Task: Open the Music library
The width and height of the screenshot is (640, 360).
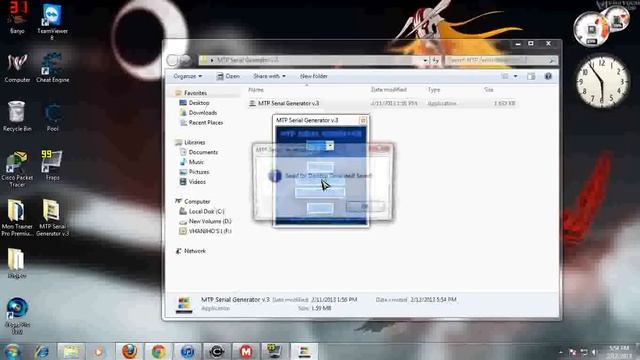Action: point(196,162)
